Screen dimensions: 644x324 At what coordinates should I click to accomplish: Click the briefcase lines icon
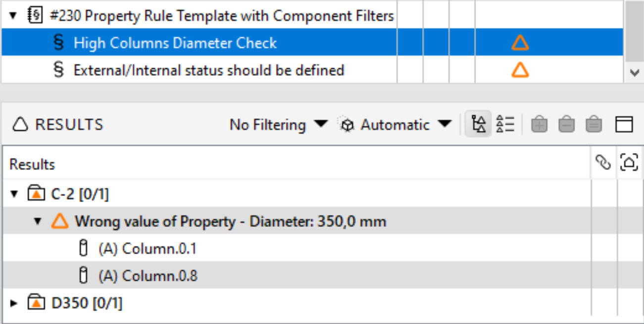click(x=594, y=124)
